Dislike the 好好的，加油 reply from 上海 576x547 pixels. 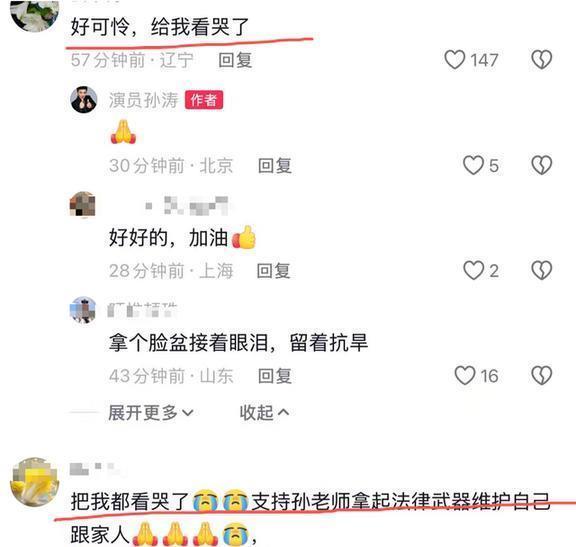[542, 270]
